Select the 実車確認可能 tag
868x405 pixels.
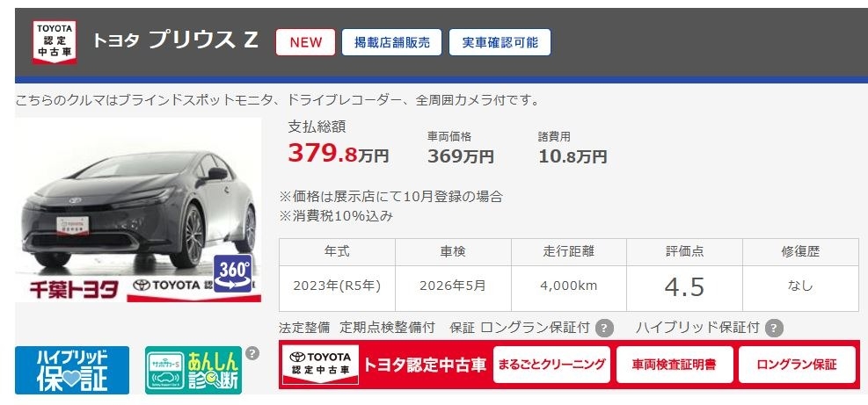tap(500, 42)
